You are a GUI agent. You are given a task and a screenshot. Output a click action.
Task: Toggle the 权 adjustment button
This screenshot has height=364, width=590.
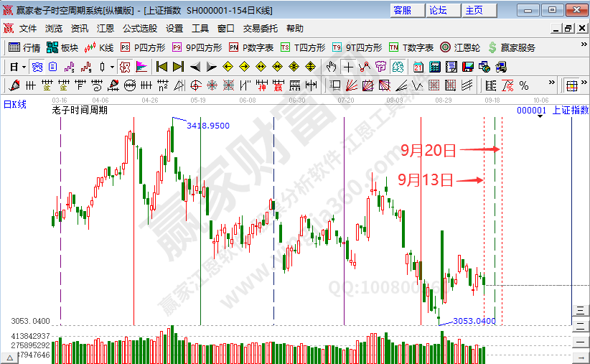124,67
